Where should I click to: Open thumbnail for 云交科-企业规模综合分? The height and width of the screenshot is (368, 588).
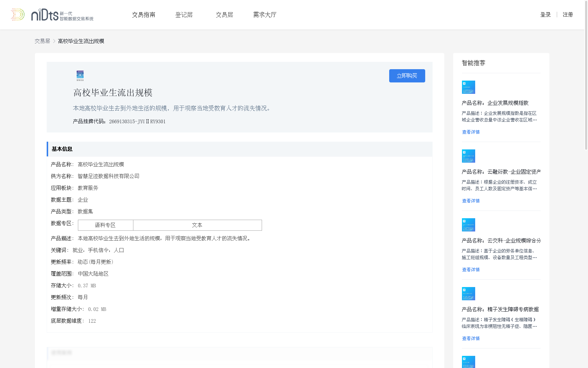click(469, 225)
